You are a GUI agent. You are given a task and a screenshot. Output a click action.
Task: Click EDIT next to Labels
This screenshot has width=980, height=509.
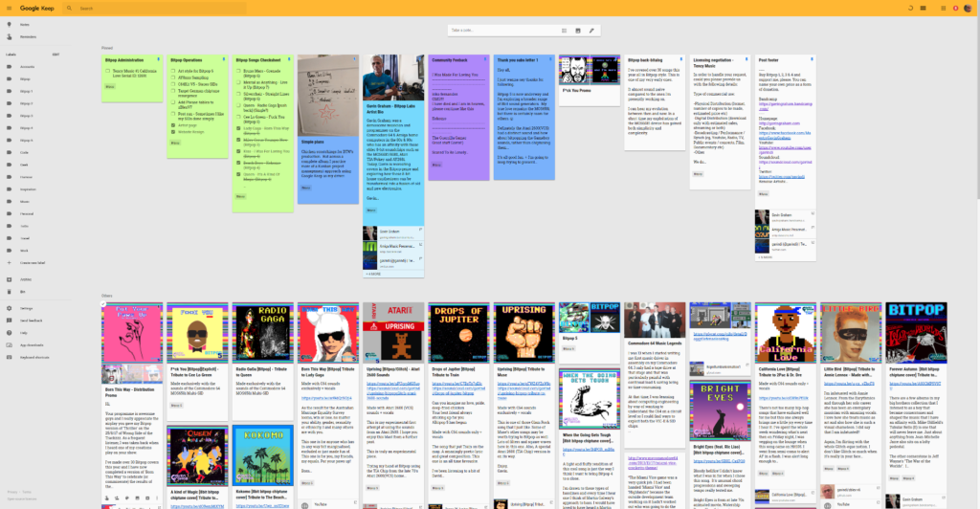point(56,55)
